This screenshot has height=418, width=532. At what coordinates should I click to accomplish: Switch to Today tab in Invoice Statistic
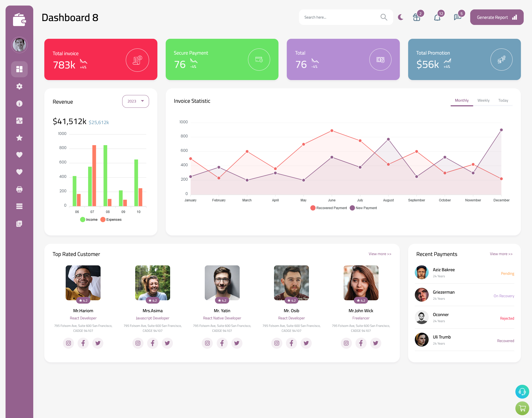coord(503,100)
